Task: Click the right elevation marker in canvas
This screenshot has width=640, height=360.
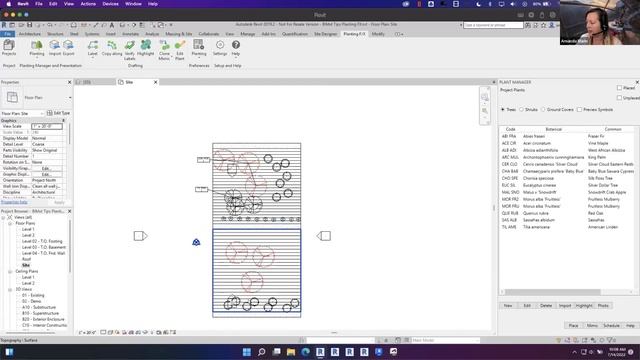Action: 324,236
